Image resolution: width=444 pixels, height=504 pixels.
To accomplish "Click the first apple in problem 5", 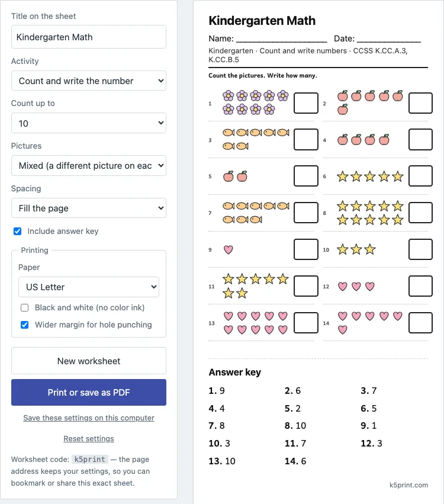I will [x=228, y=176].
